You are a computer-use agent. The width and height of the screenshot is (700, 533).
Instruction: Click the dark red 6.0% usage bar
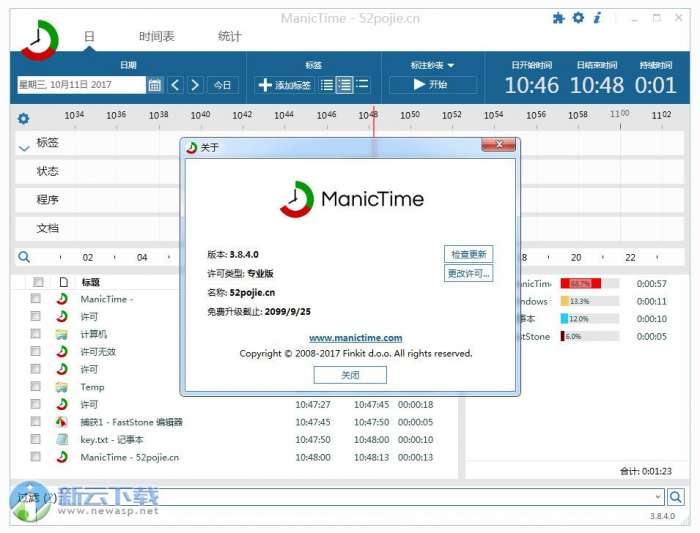pyautogui.click(x=562, y=336)
